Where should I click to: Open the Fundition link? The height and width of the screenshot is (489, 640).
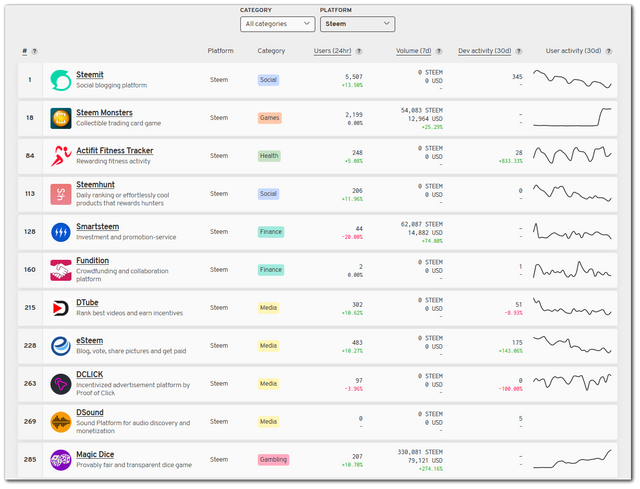click(x=93, y=260)
